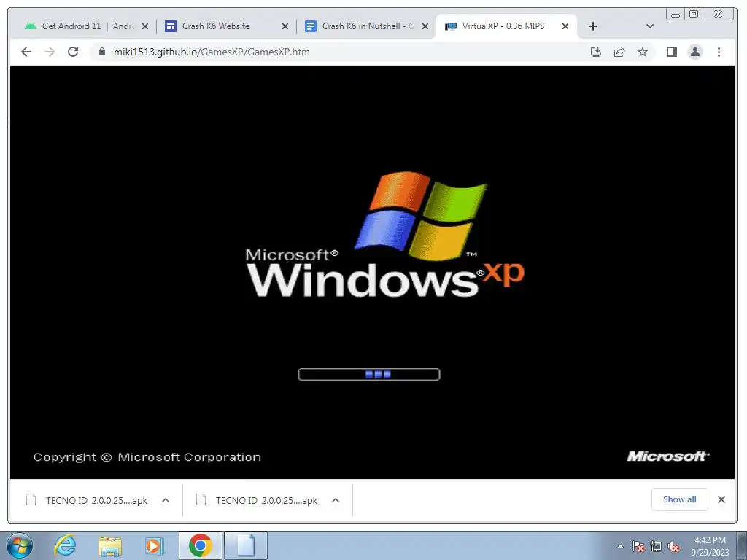Click the Windows XP logo in the emulator

click(385, 236)
